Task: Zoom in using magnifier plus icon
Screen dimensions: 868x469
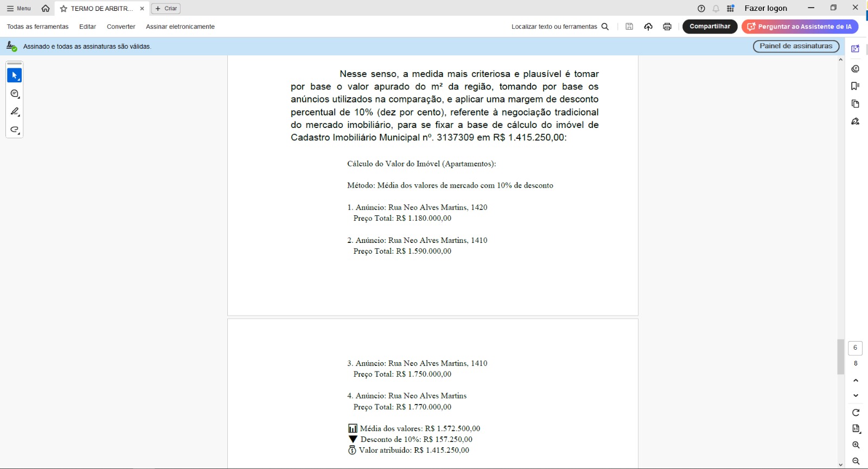Action: tap(856, 445)
